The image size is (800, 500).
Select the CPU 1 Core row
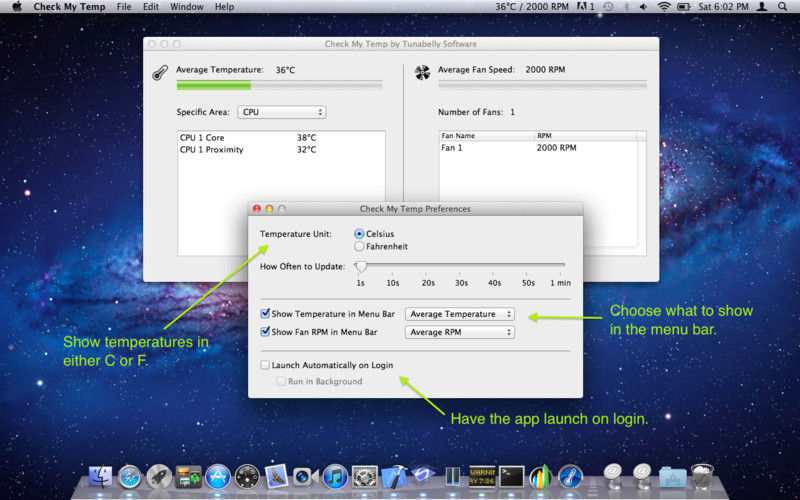coord(281,138)
